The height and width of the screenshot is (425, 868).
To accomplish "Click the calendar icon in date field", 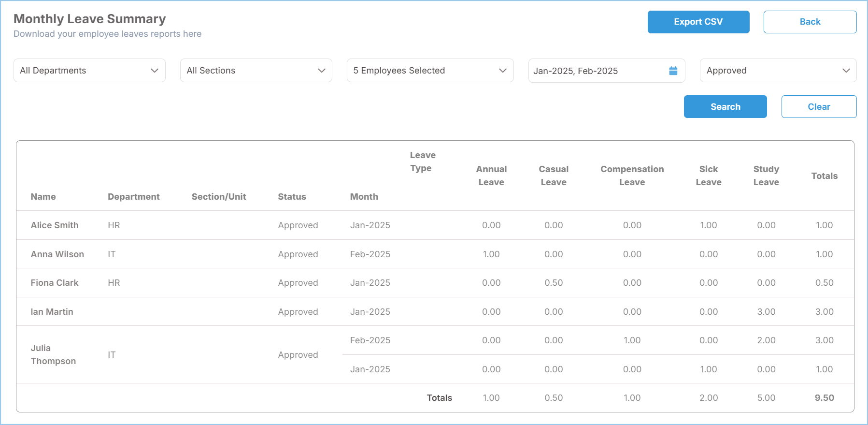I will click(x=673, y=71).
